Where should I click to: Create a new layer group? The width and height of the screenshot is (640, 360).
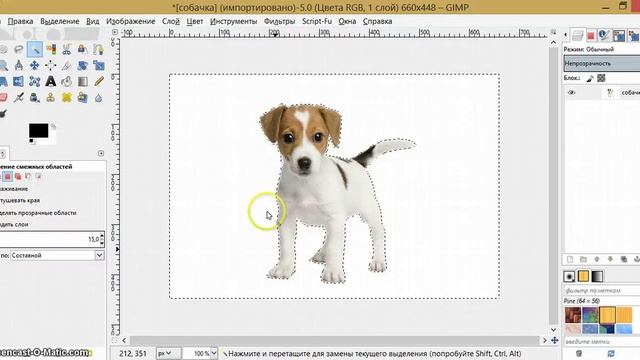(583, 259)
